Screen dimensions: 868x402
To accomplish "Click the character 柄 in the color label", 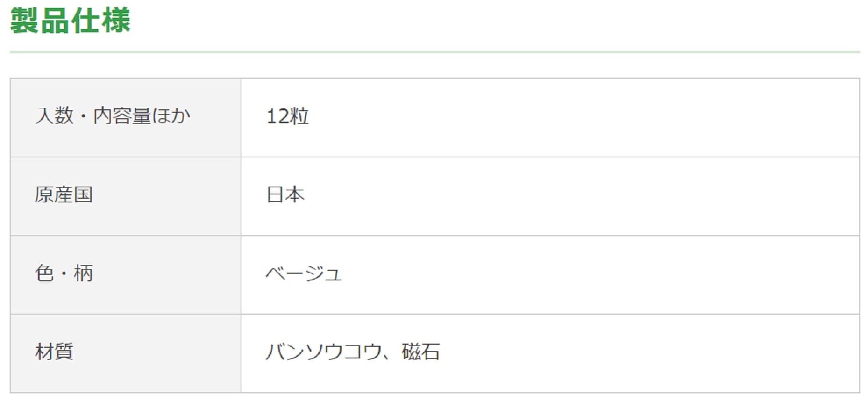I will point(84,273).
